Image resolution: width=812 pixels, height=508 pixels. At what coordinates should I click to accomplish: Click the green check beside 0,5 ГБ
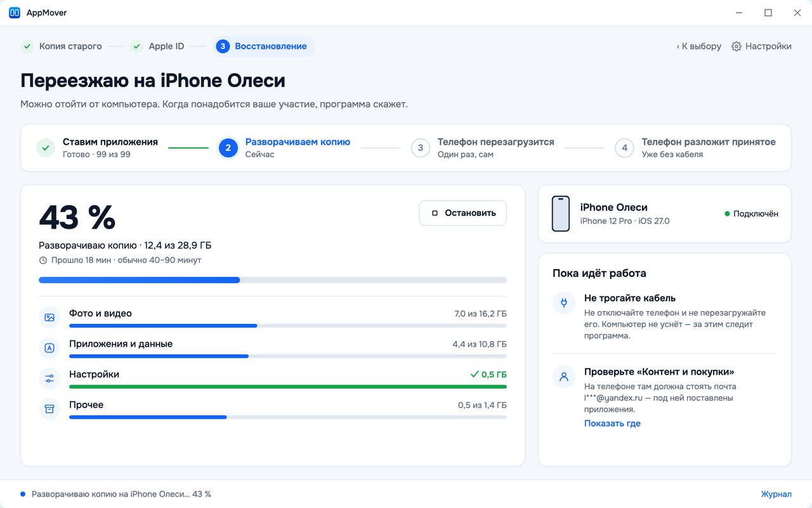click(x=474, y=375)
